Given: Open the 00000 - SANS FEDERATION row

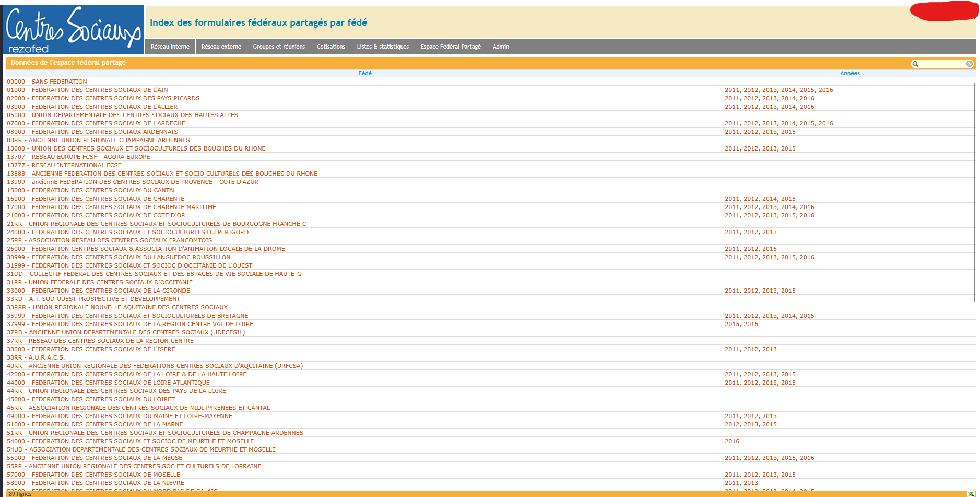Looking at the screenshot, I should tap(47, 82).
